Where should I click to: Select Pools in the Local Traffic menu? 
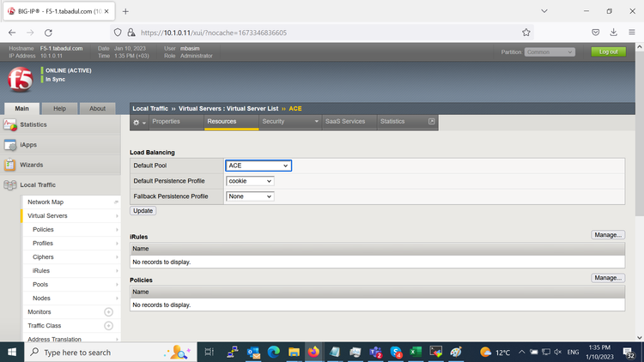coord(40,284)
